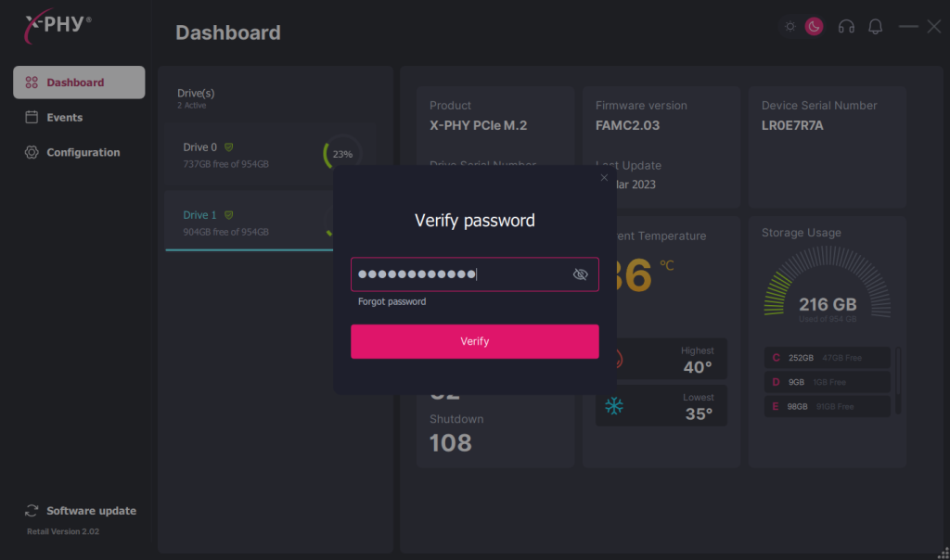The height and width of the screenshot is (560, 950).
Task: Click Software update in sidebar
Action: coord(90,511)
